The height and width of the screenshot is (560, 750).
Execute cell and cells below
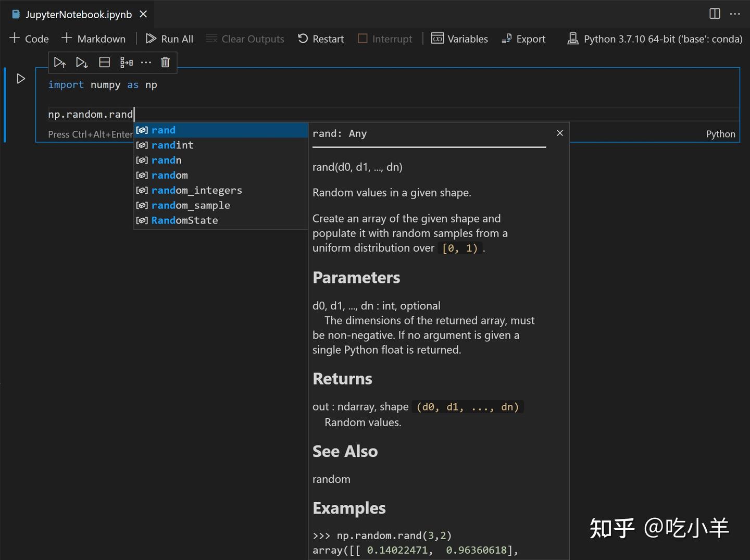[82, 62]
